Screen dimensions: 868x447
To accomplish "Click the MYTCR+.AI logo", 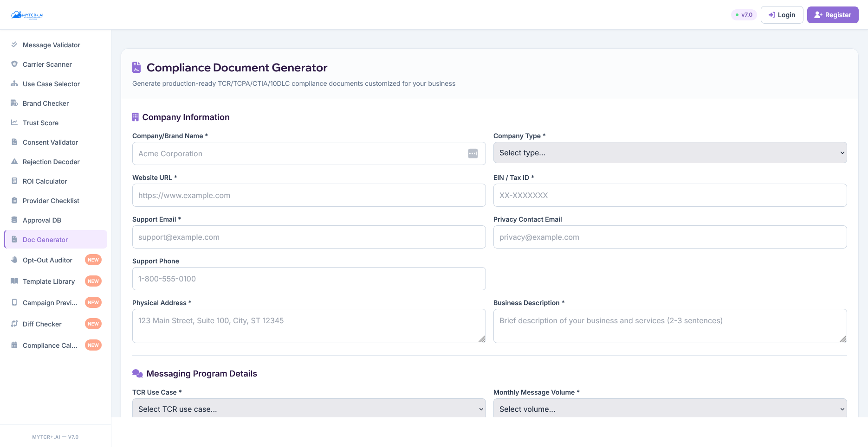I will coord(27,15).
